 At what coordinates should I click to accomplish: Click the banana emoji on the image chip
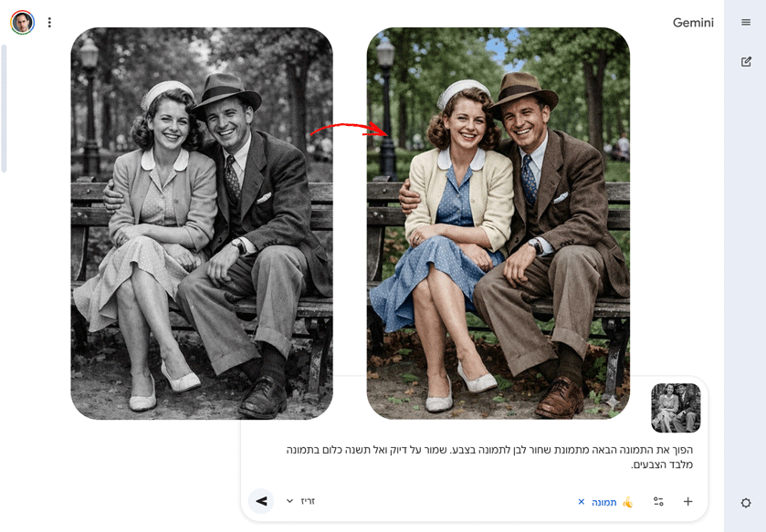click(627, 502)
